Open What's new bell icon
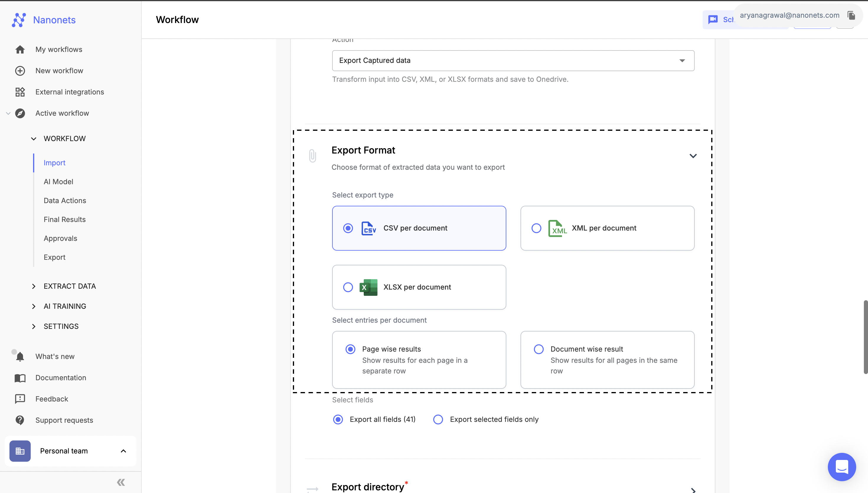This screenshot has height=493, width=868. pyautogui.click(x=20, y=357)
